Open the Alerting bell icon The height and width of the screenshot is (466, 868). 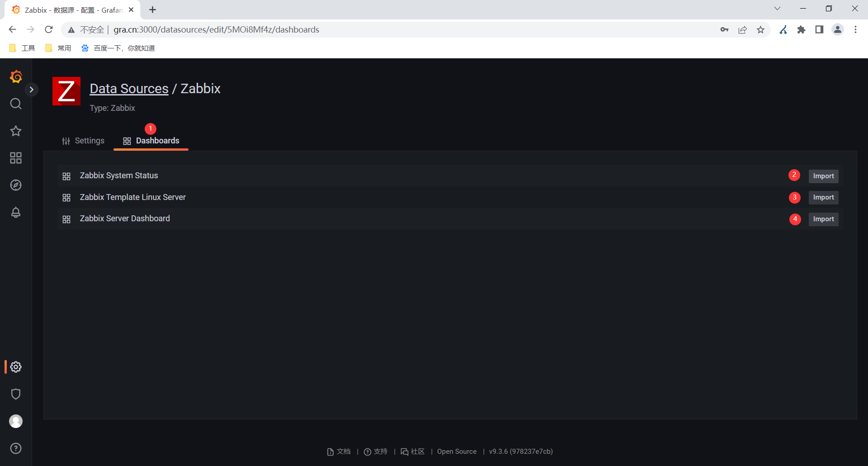tap(16, 212)
